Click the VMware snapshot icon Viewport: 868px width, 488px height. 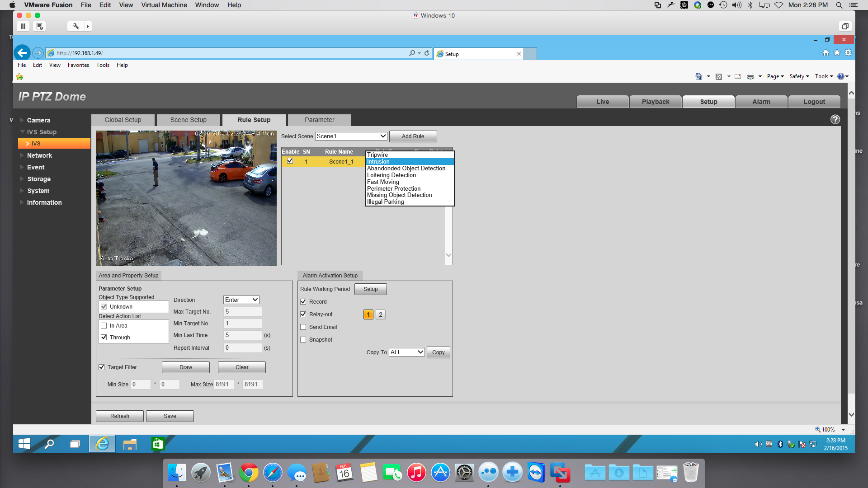(x=40, y=26)
